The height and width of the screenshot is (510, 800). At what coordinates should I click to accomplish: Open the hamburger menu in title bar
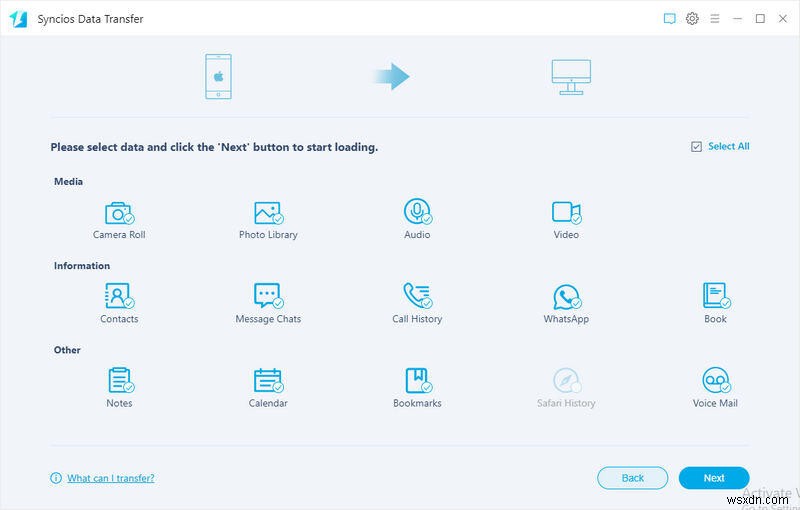(715, 19)
